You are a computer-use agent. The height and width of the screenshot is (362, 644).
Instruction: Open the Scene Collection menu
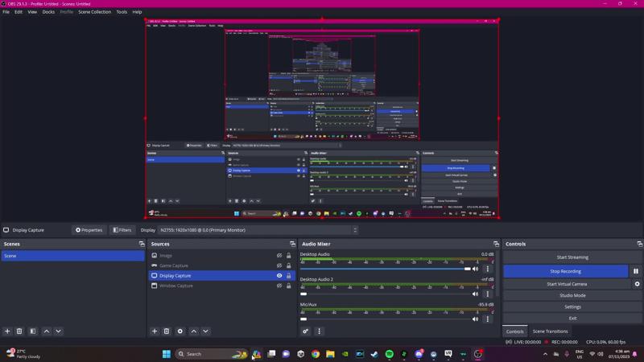[94, 12]
